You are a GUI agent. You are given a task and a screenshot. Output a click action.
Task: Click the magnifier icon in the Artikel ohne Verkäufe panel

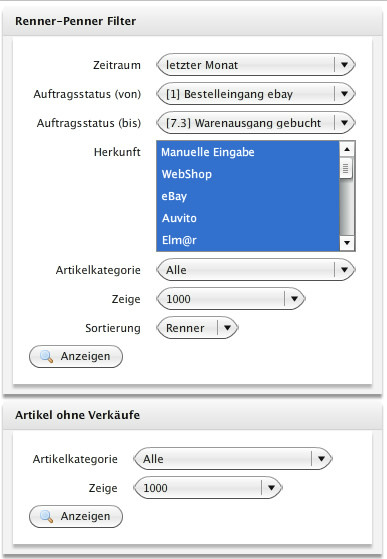46,516
